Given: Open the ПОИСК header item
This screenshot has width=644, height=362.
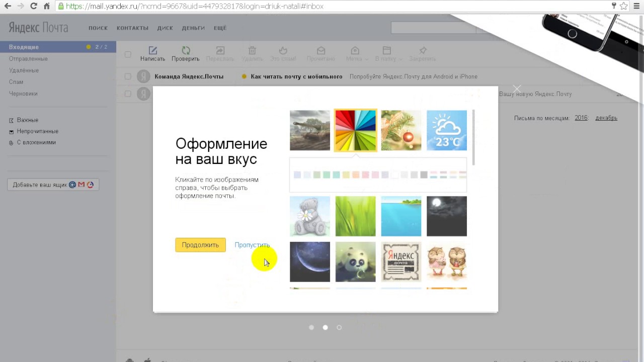Looking at the screenshot, I should pyautogui.click(x=98, y=28).
